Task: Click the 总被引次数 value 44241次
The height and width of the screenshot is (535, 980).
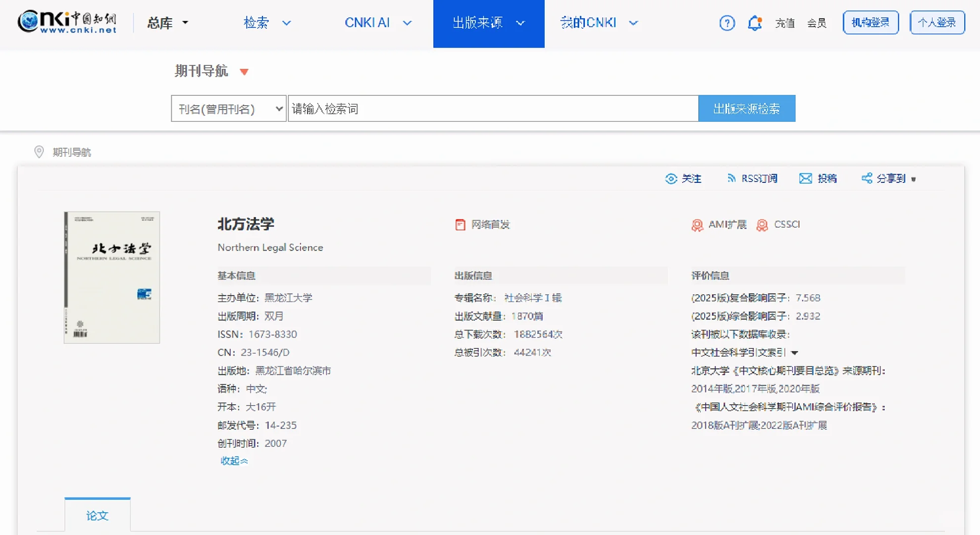Action: pyautogui.click(x=532, y=353)
